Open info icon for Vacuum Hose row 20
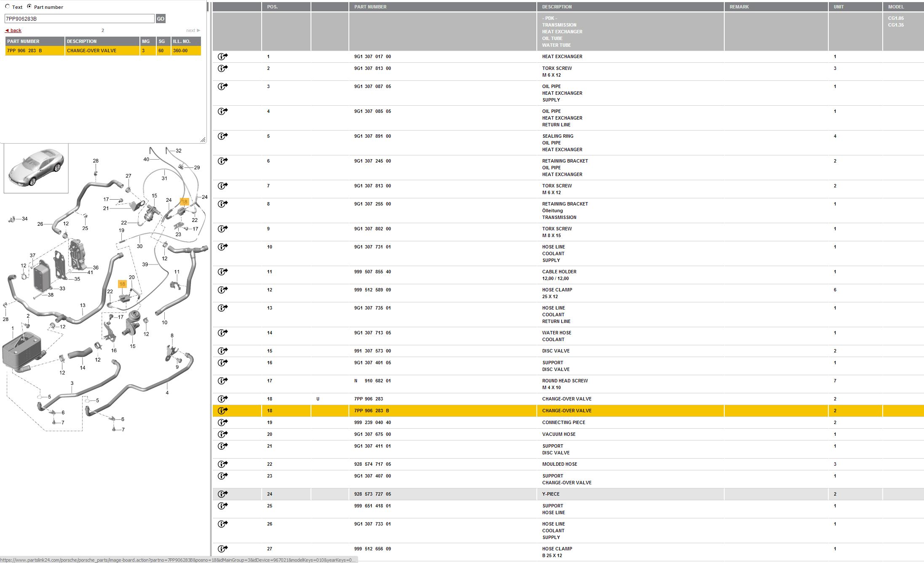Image resolution: width=924 pixels, height=563 pixels. click(x=222, y=434)
